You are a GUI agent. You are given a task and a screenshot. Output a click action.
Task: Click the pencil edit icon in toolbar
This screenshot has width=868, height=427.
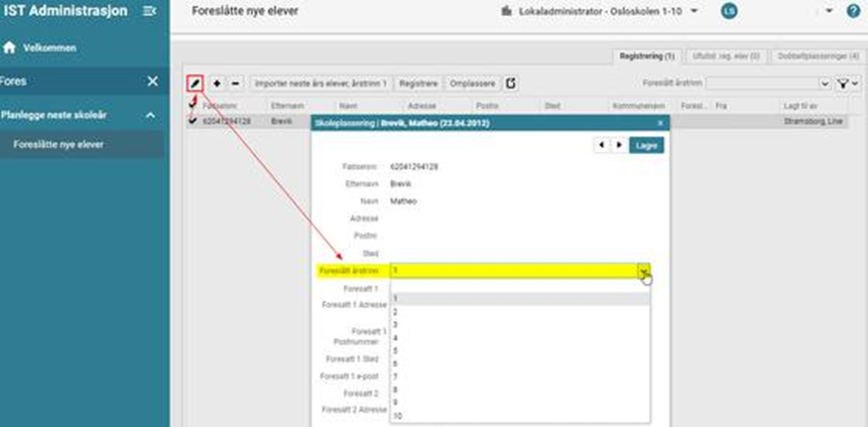coord(194,83)
